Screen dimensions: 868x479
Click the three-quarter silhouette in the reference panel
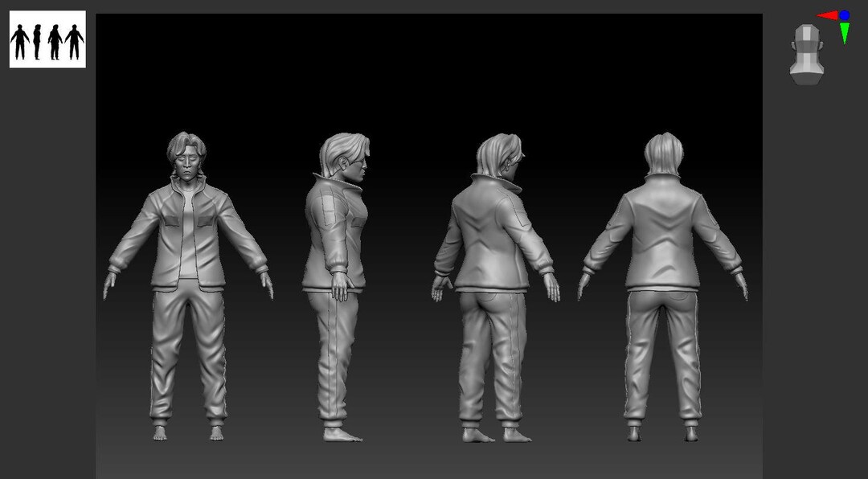click(x=55, y=37)
